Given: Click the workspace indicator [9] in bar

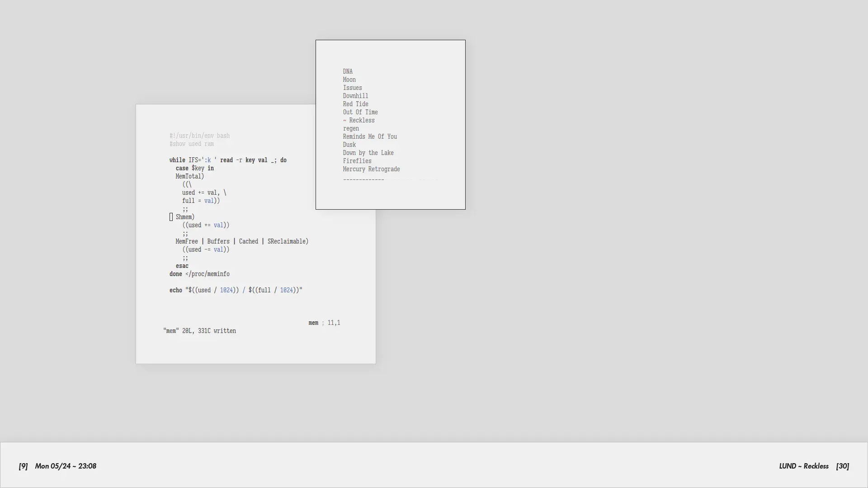Looking at the screenshot, I should pyautogui.click(x=23, y=466).
